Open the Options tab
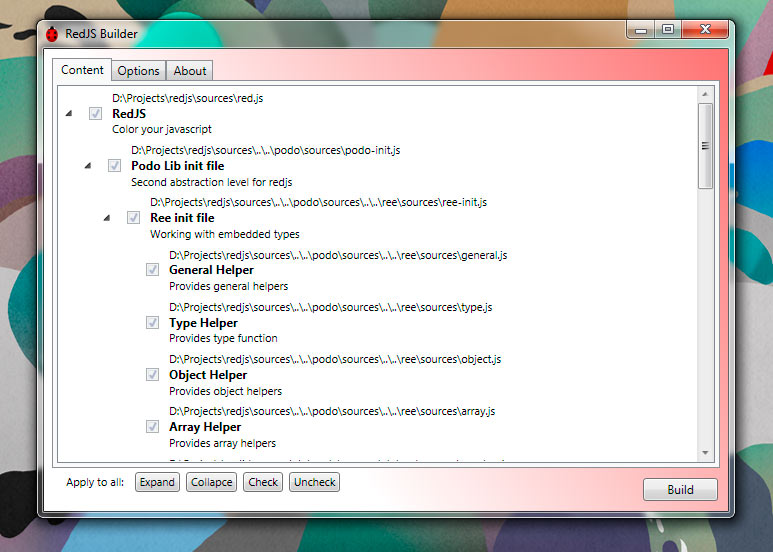This screenshot has height=552, width=773. tap(139, 71)
